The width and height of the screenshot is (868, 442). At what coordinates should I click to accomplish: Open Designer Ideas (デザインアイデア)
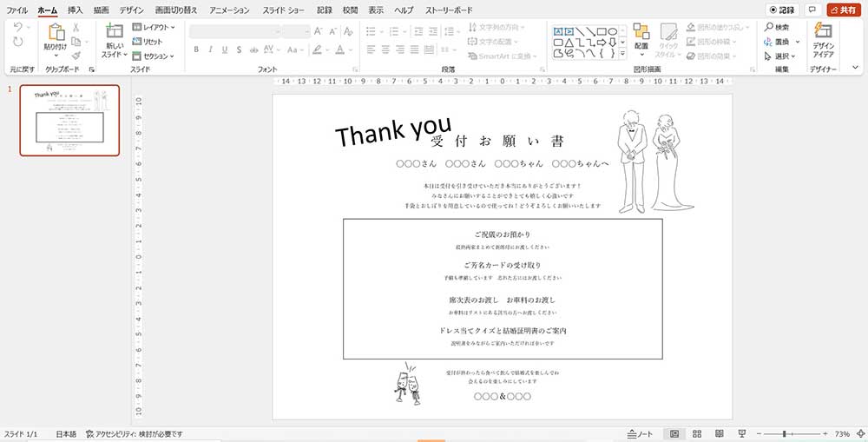point(823,41)
